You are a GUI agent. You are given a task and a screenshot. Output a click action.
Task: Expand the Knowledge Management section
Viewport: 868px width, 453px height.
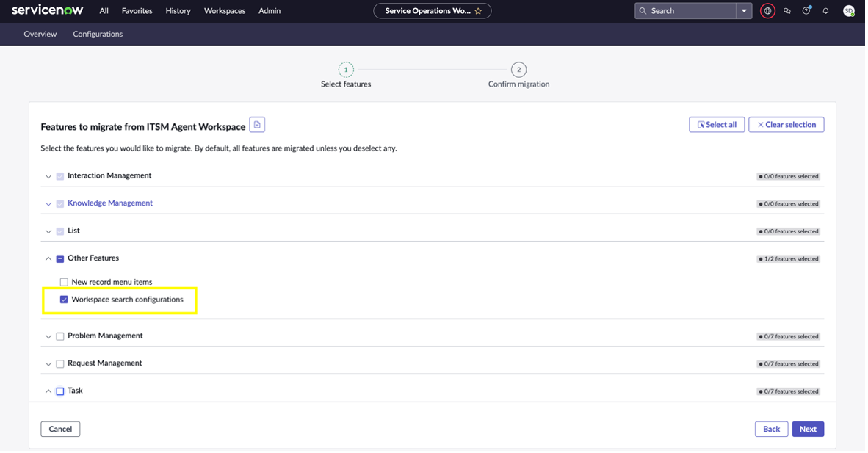point(48,204)
